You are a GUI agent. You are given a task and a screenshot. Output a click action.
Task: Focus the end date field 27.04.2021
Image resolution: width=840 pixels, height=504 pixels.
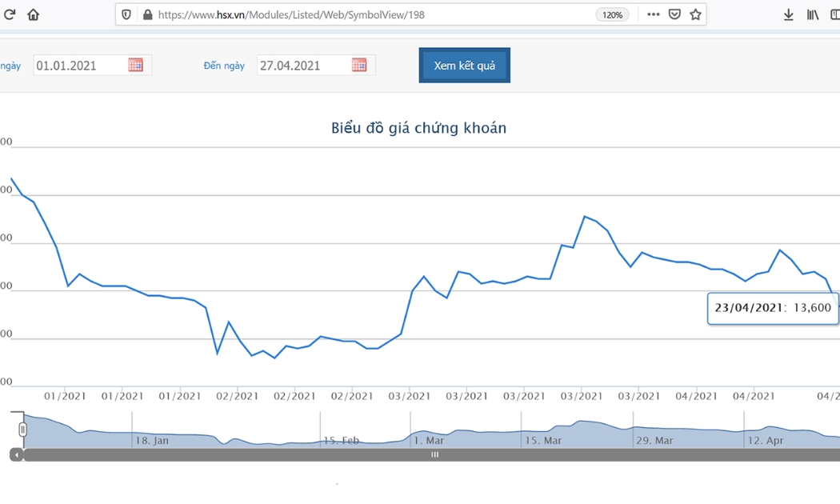pyautogui.click(x=316, y=66)
